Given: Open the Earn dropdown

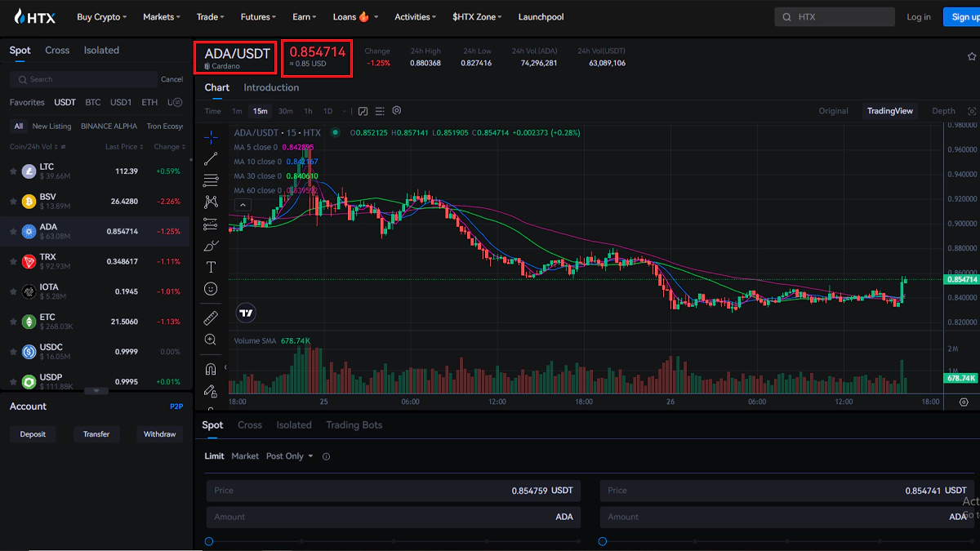Looking at the screenshot, I should coord(305,16).
